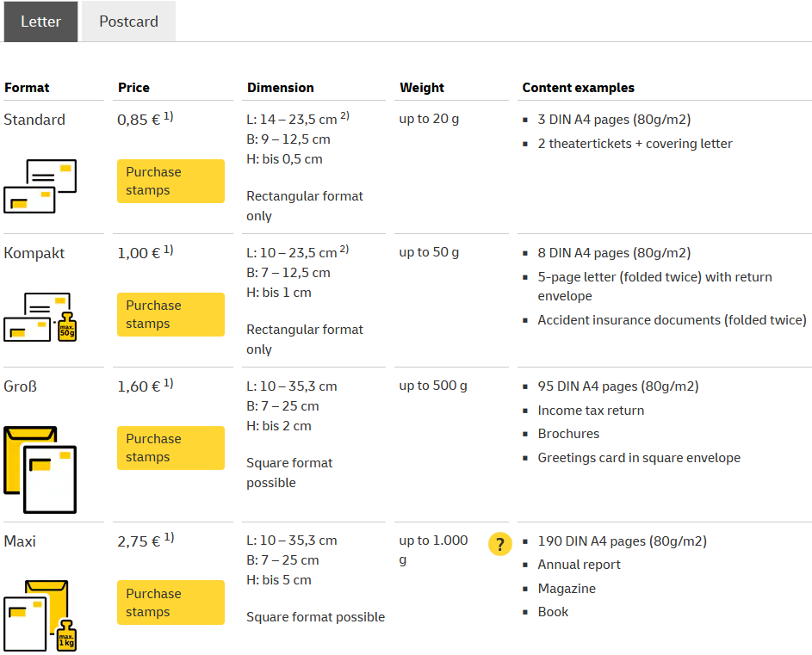Image resolution: width=812 pixels, height=655 pixels.
Task: Click the 'up to 500 g' weight
Action: tap(433, 386)
